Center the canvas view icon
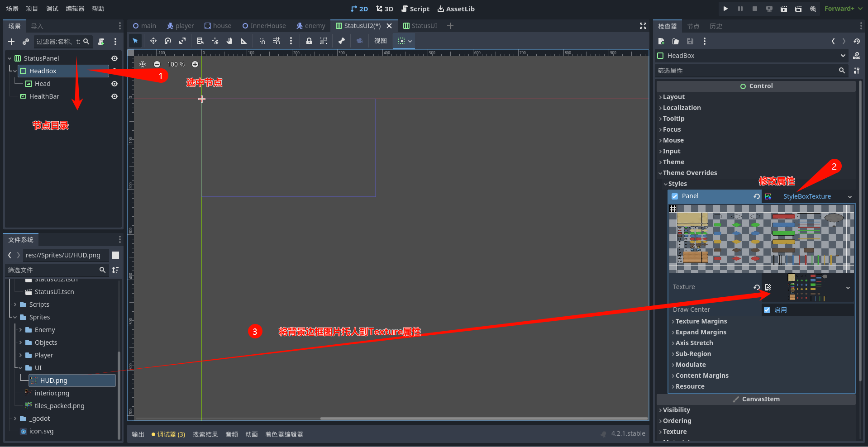868x447 pixels. (143, 64)
